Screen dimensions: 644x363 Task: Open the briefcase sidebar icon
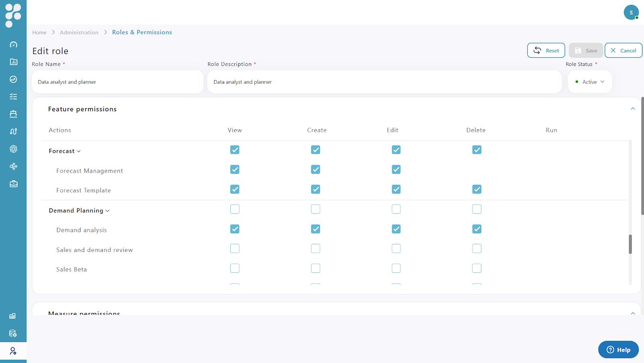(x=13, y=184)
